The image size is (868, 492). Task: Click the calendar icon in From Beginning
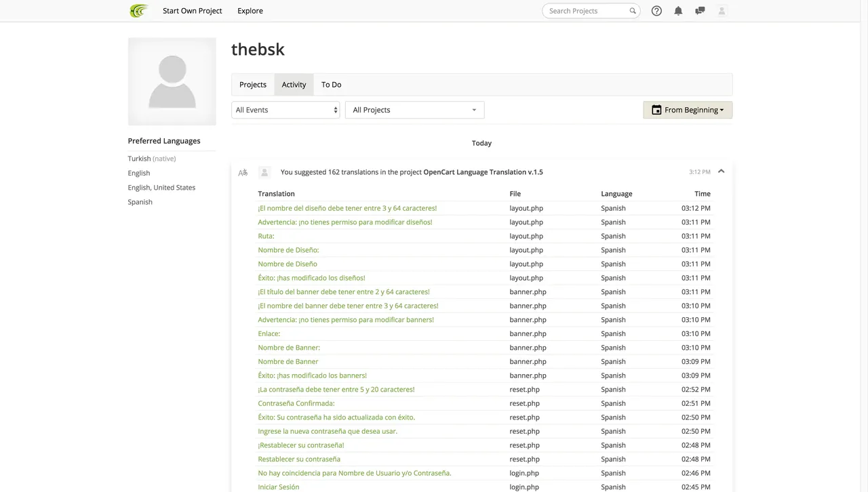point(656,110)
